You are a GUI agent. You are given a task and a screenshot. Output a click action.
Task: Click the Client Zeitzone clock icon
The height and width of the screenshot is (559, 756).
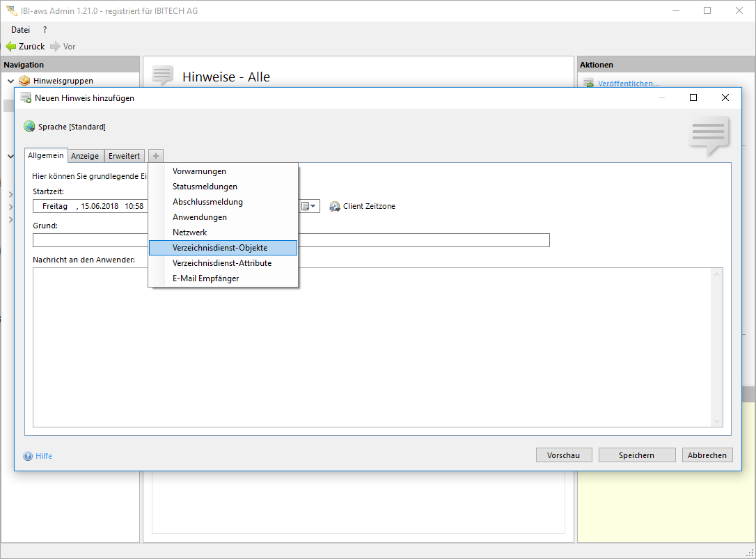click(335, 207)
